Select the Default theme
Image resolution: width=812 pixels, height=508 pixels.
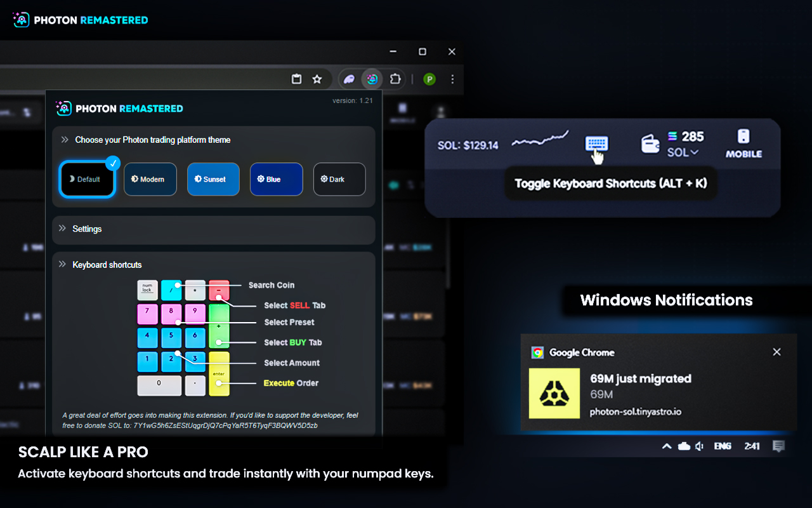pyautogui.click(x=87, y=179)
